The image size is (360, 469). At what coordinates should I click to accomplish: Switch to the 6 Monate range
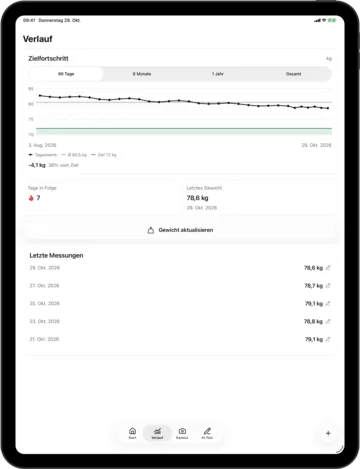[x=142, y=74]
